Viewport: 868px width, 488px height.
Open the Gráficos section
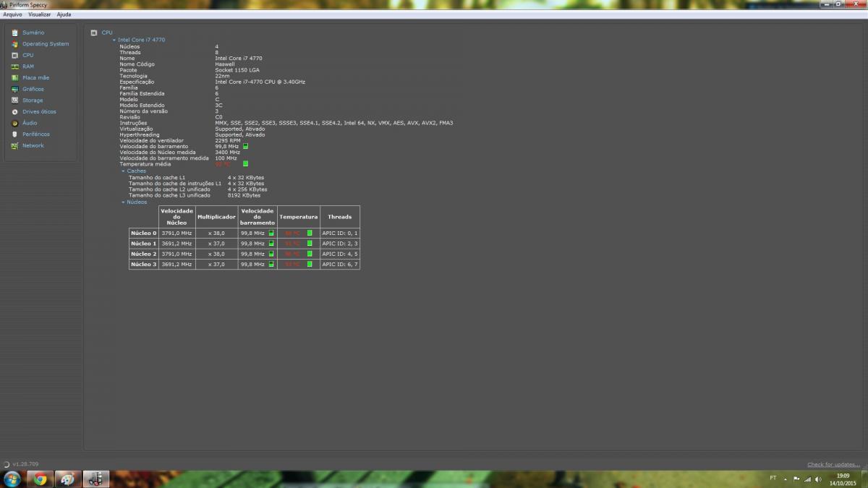pyautogui.click(x=33, y=89)
